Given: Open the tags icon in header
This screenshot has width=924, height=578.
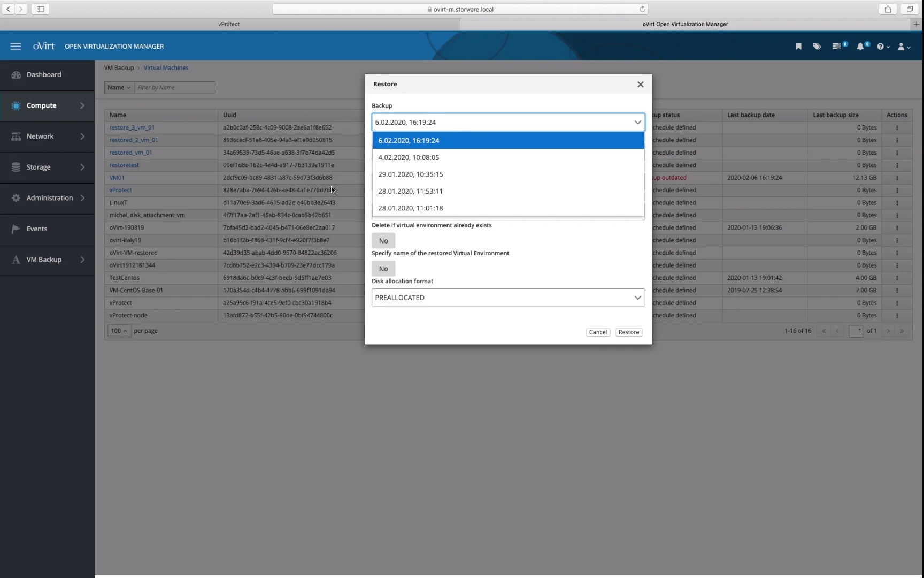Looking at the screenshot, I should tap(817, 47).
